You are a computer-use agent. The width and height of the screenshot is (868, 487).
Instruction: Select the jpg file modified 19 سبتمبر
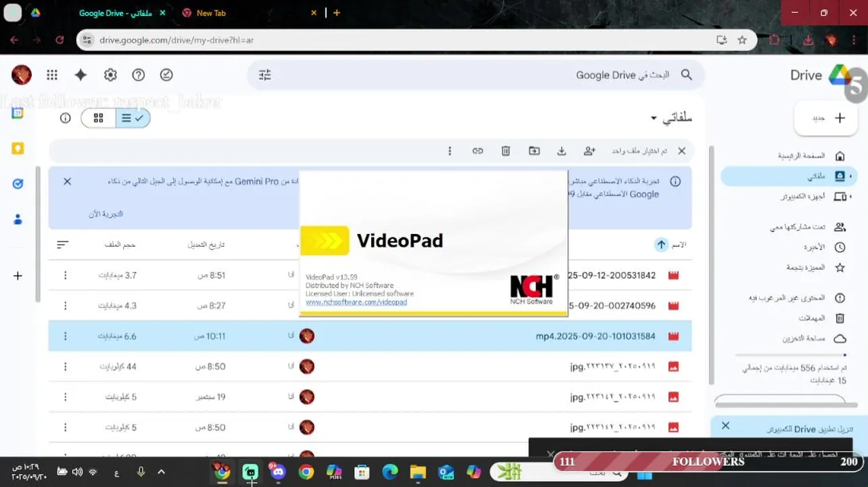pyautogui.click(x=370, y=397)
